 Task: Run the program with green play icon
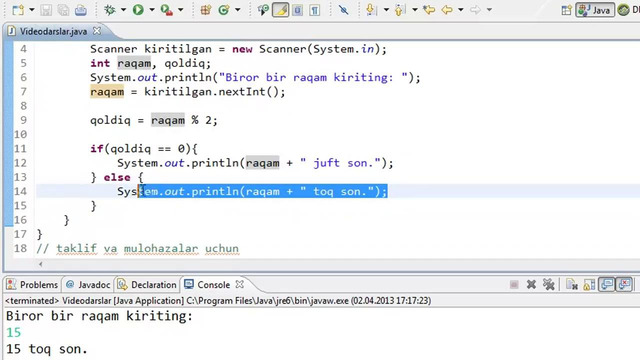click(138, 10)
